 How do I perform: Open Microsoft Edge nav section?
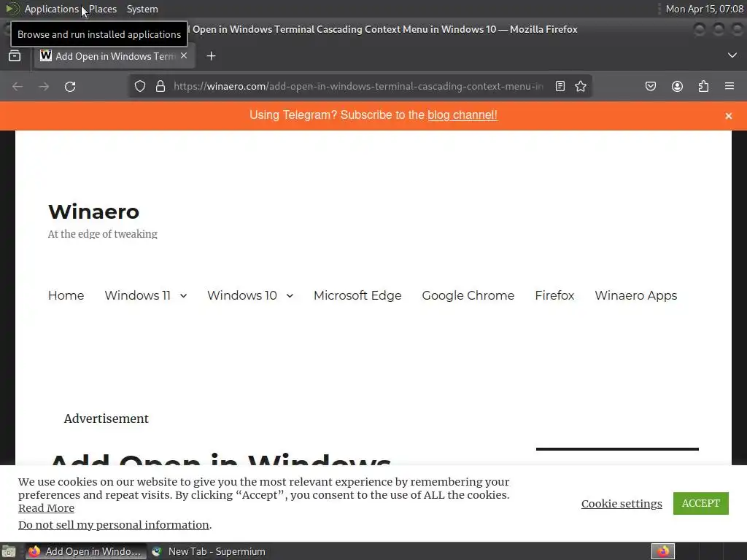[x=357, y=295]
